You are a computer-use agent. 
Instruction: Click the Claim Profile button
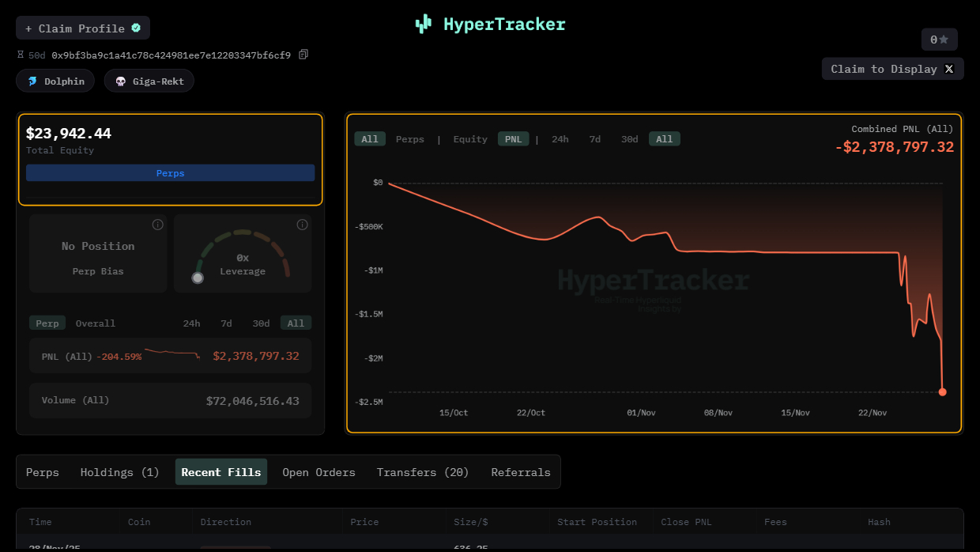coord(83,28)
